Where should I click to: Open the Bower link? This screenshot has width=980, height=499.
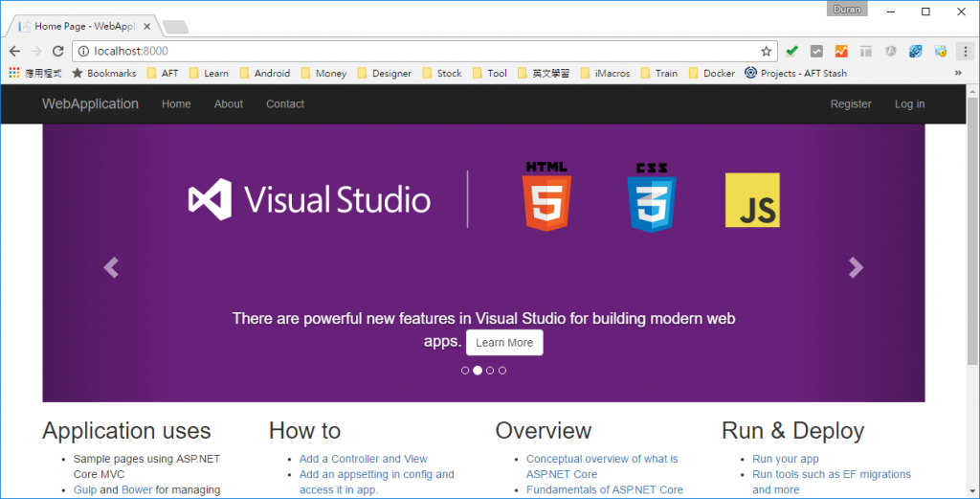(x=137, y=489)
